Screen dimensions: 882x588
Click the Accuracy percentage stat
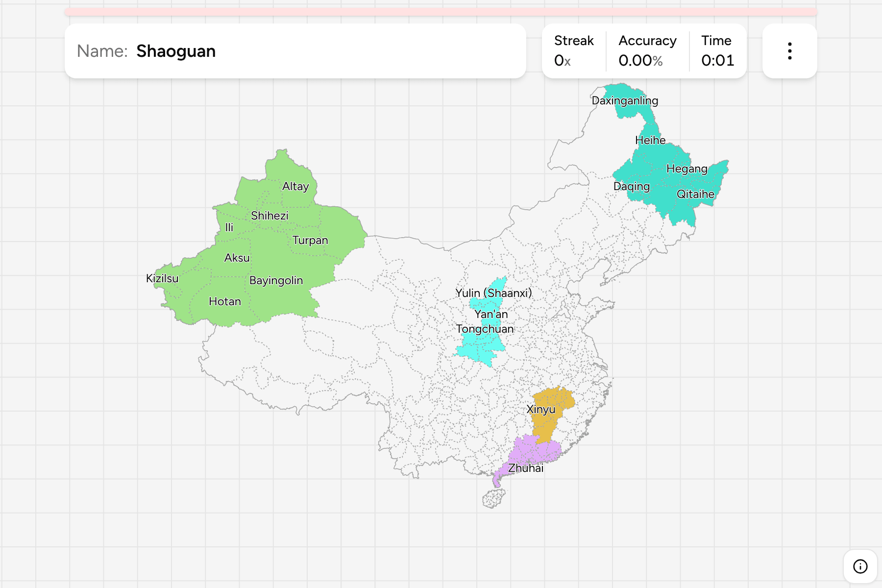[x=647, y=51]
